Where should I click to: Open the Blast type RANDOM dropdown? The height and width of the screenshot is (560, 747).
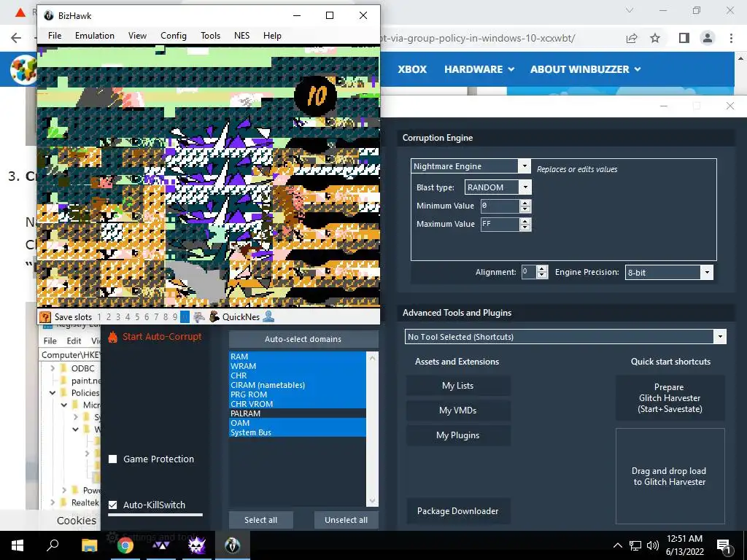pyautogui.click(x=525, y=187)
